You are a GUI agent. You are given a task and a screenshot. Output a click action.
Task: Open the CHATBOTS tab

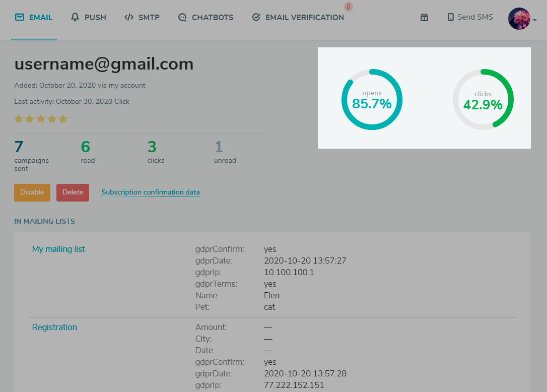[212, 17]
